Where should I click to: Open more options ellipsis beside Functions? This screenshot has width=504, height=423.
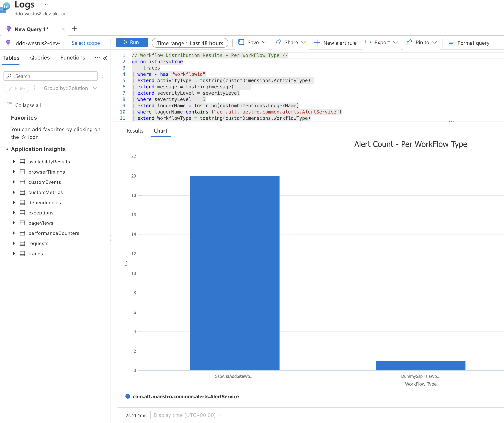(x=97, y=58)
